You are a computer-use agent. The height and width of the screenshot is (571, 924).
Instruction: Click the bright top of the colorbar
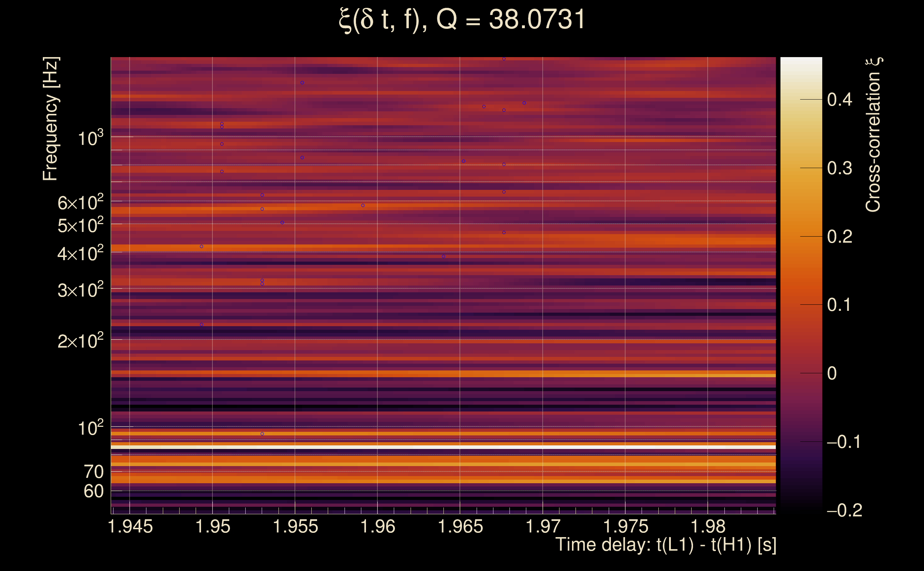click(801, 62)
